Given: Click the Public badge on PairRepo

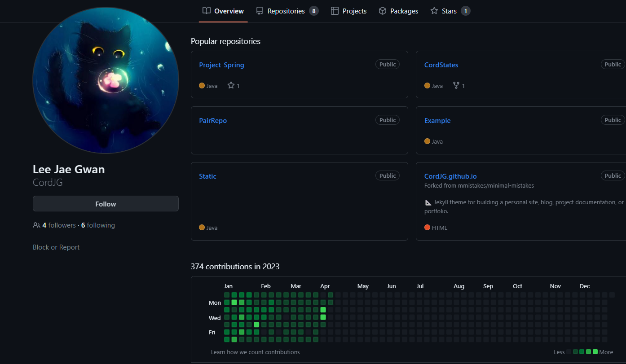Looking at the screenshot, I should pos(388,120).
